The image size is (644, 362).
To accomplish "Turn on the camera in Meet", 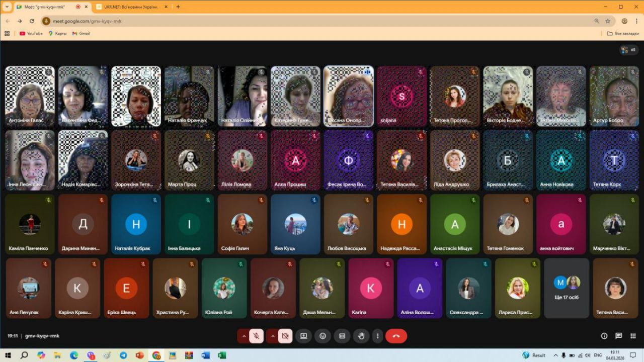I will pyautogui.click(x=285, y=336).
